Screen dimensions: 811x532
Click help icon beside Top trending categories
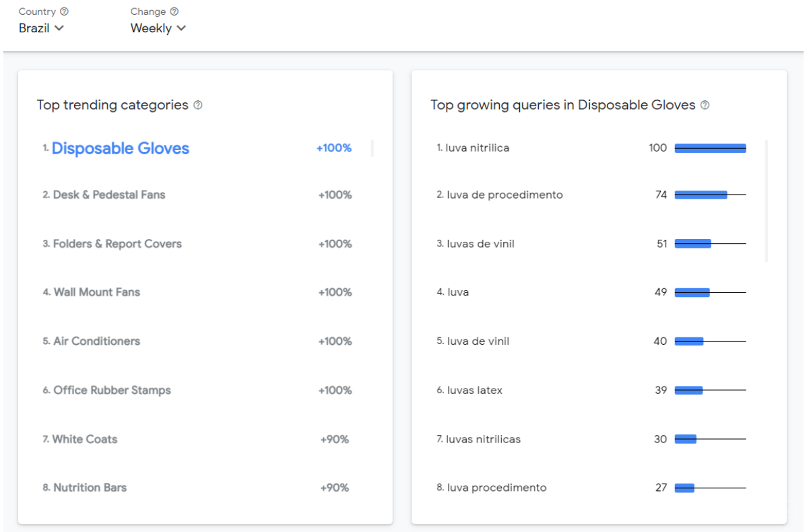(198, 105)
